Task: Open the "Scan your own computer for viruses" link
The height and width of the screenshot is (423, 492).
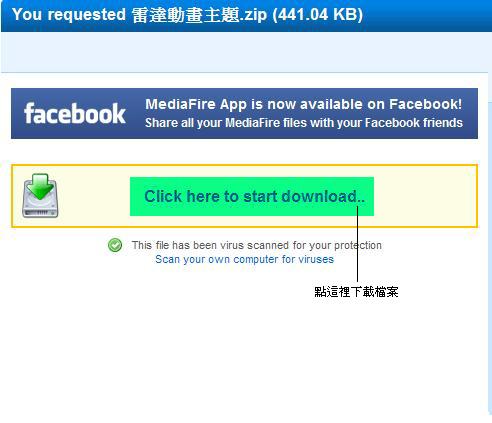Action: tap(244, 259)
